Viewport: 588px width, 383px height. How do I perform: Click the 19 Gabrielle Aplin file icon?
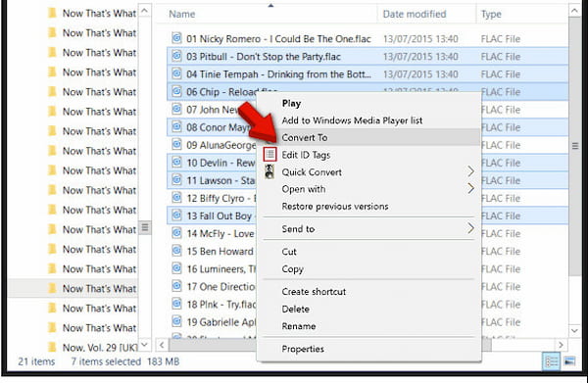click(x=176, y=321)
